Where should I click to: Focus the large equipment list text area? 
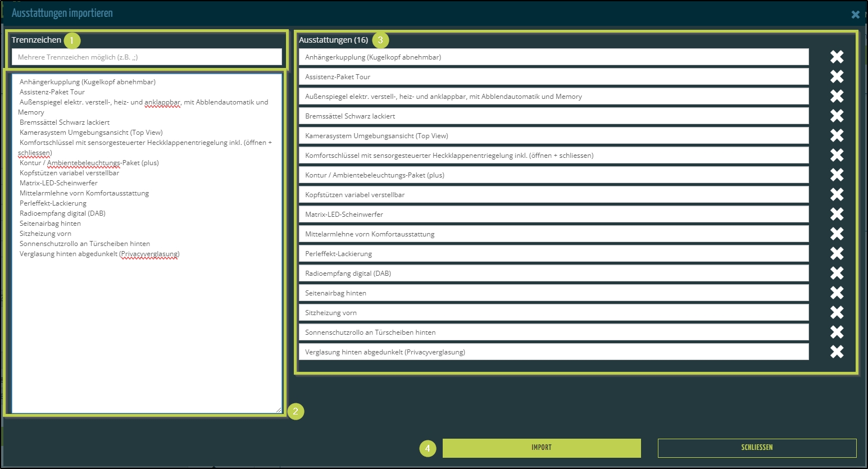146,326
